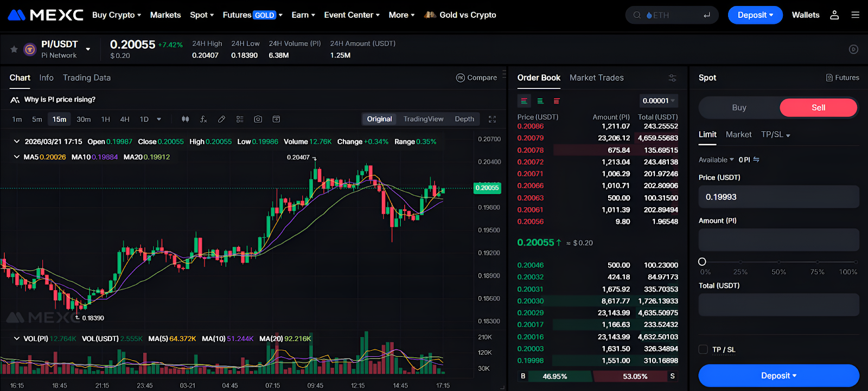Image resolution: width=868 pixels, height=391 pixels.
Task: Switch to the Info tab
Action: coord(46,78)
